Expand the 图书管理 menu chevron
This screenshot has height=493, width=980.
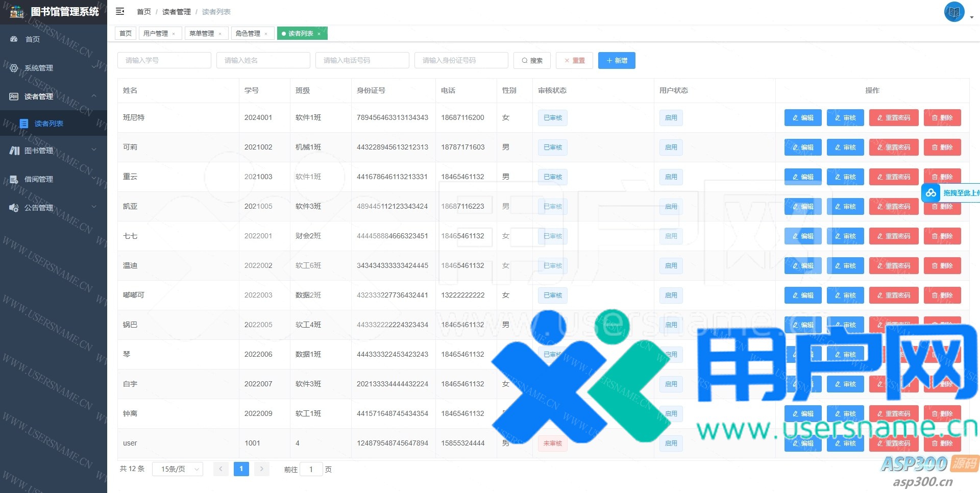(94, 150)
